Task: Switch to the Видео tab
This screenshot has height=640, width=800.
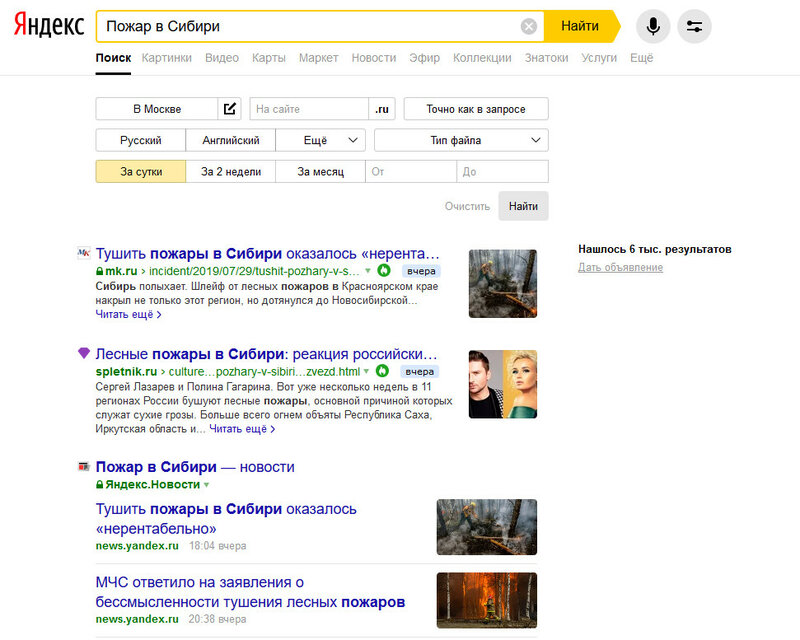Action: (222, 58)
